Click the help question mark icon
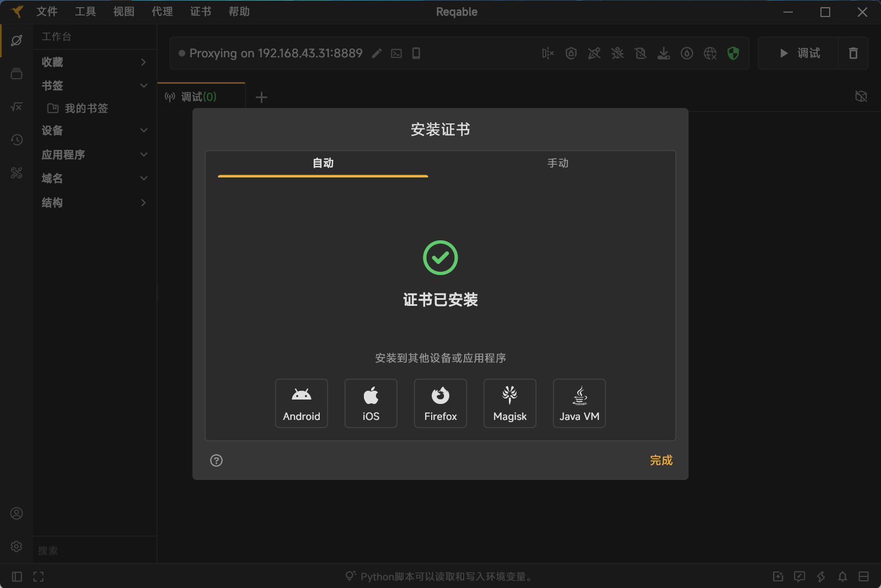This screenshot has width=881, height=588. click(x=216, y=461)
